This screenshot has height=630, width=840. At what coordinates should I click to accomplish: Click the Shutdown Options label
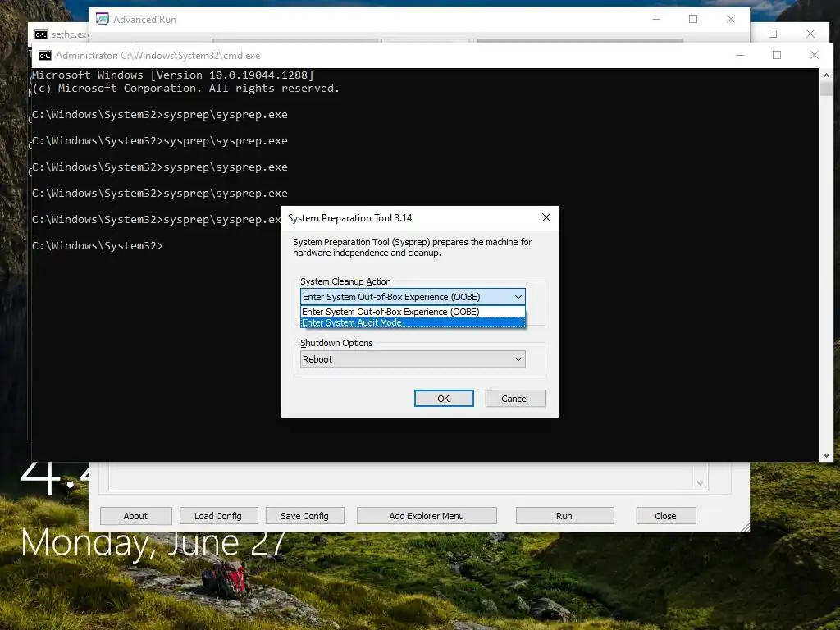tap(336, 343)
